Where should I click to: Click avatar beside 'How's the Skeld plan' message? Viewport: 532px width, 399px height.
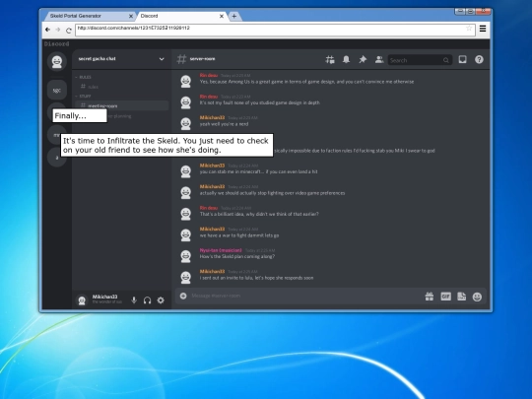point(185,256)
